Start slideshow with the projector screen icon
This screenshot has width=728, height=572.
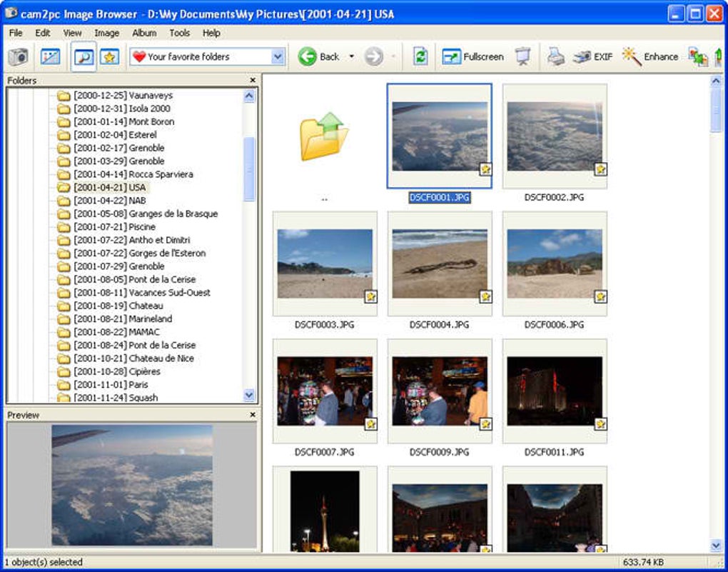522,57
